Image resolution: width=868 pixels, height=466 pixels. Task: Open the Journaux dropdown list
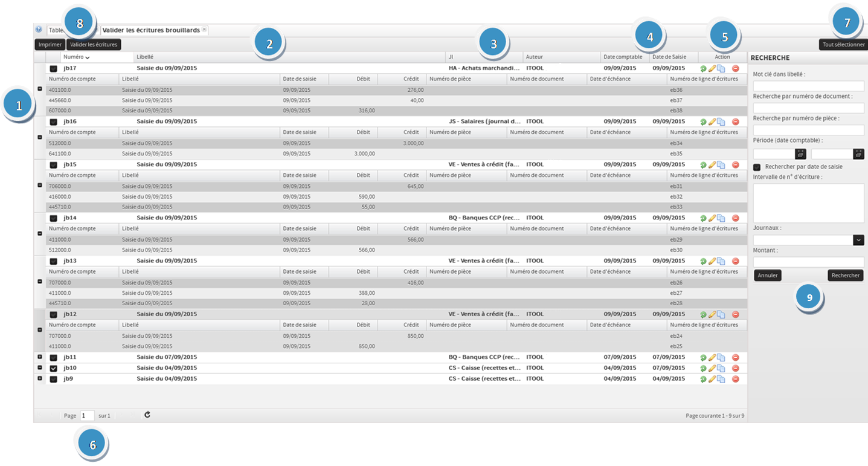pyautogui.click(x=858, y=240)
